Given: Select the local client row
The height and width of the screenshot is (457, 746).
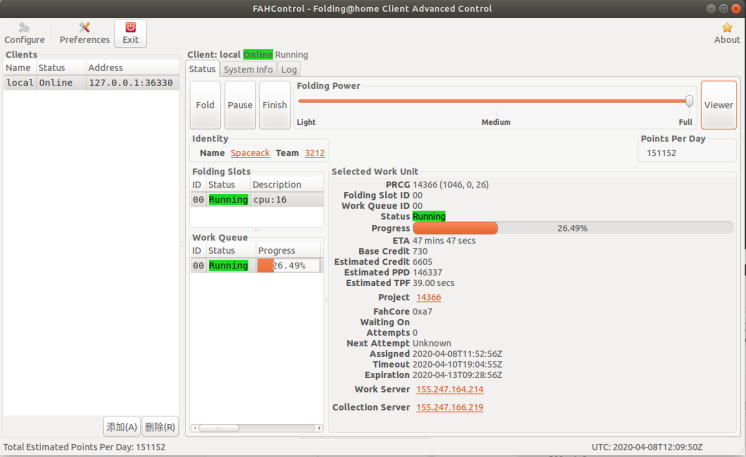Looking at the screenshot, I should (x=90, y=83).
